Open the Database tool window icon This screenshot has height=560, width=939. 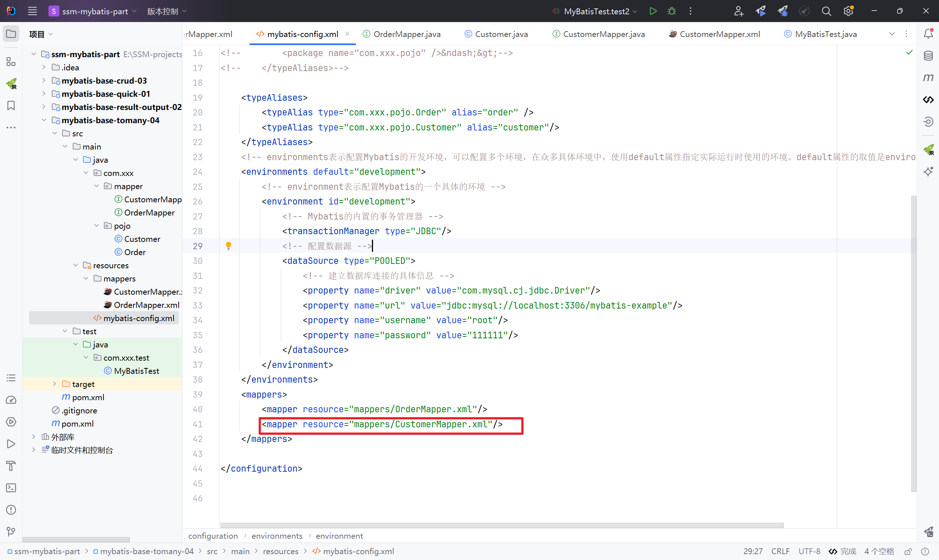pyautogui.click(x=928, y=56)
